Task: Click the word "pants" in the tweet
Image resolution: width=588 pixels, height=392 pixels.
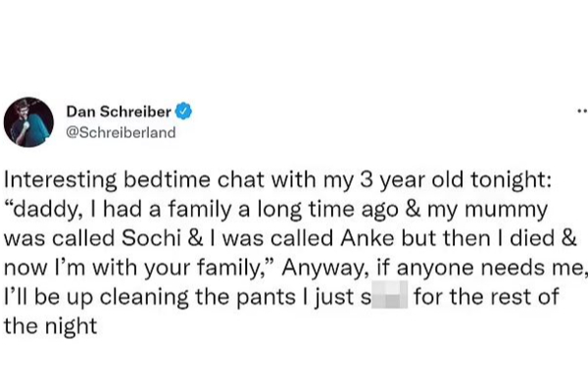Action: pos(267,298)
